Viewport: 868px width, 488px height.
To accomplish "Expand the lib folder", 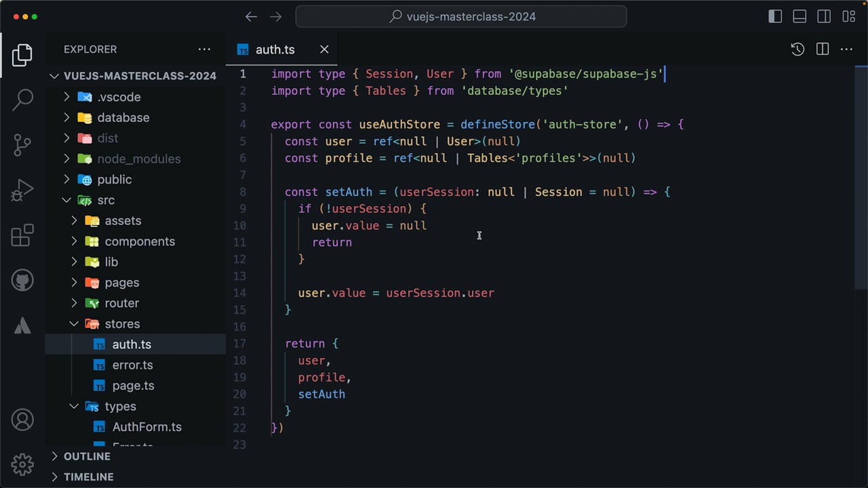I will point(136,262).
